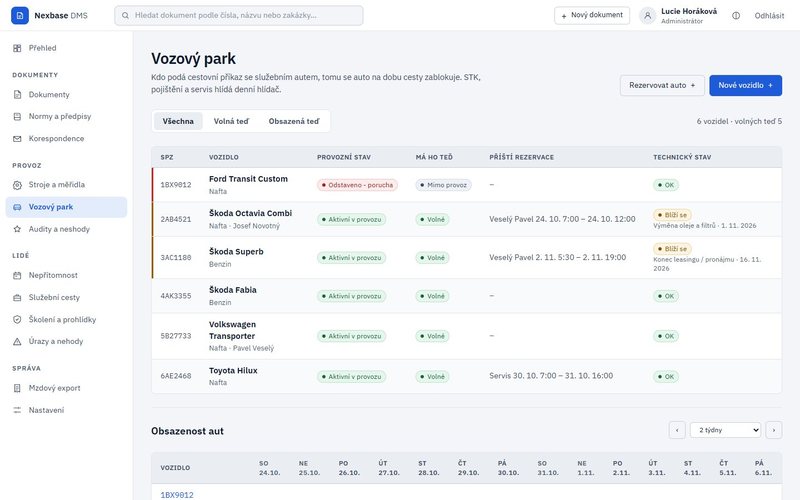Click the Úrazy a nehody warning icon
The height and width of the screenshot is (500, 800).
point(17,341)
